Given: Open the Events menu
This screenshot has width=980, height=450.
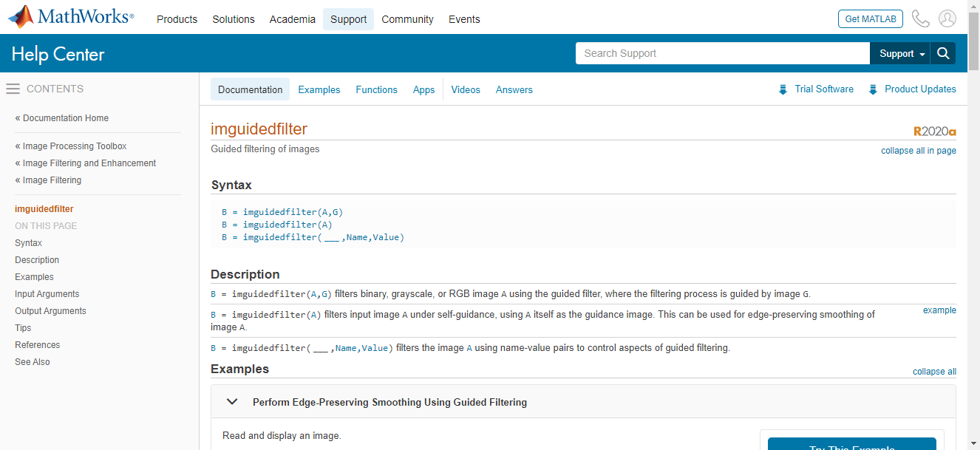Looking at the screenshot, I should coord(464,19).
